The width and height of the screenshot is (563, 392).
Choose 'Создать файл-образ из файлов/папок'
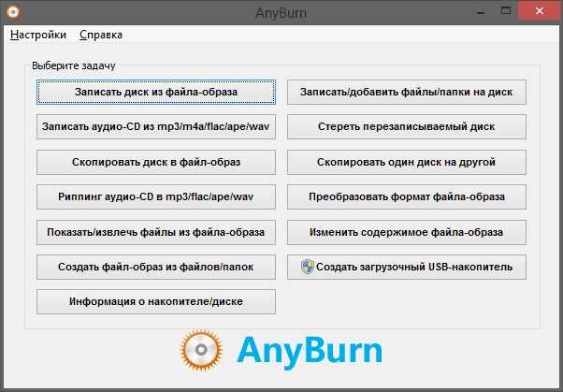[x=156, y=267]
